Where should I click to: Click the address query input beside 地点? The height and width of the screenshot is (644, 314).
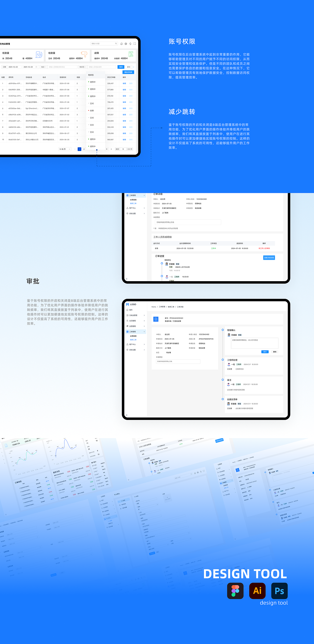coord(63,67)
